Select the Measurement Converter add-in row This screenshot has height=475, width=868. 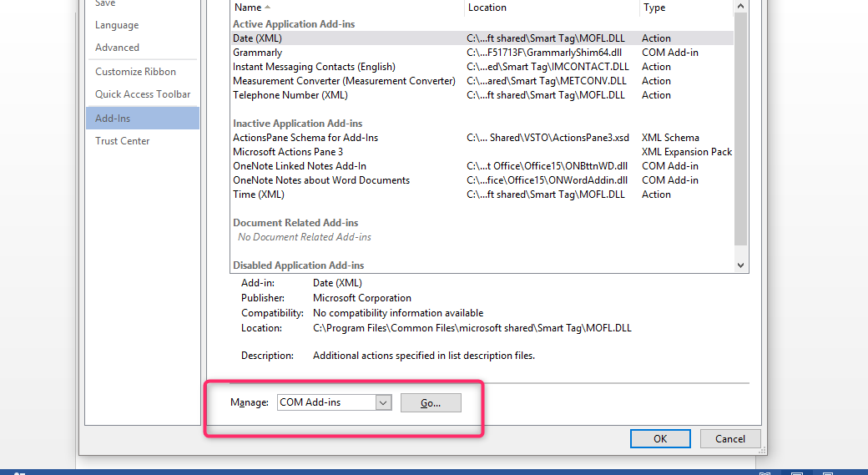(x=482, y=81)
